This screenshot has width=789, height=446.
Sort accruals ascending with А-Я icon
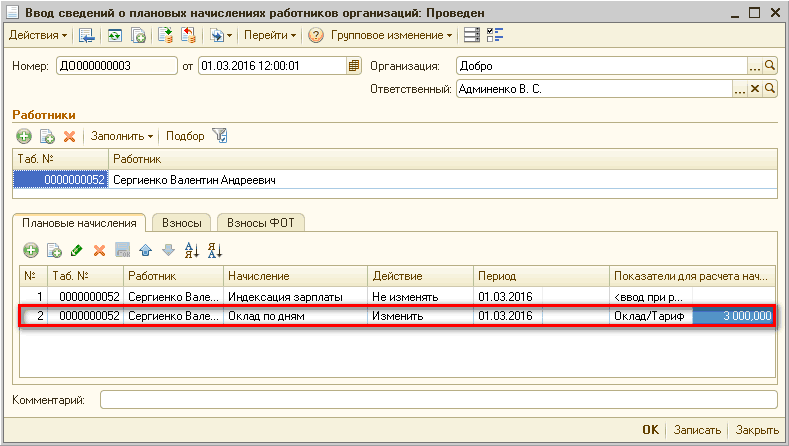click(x=191, y=251)
